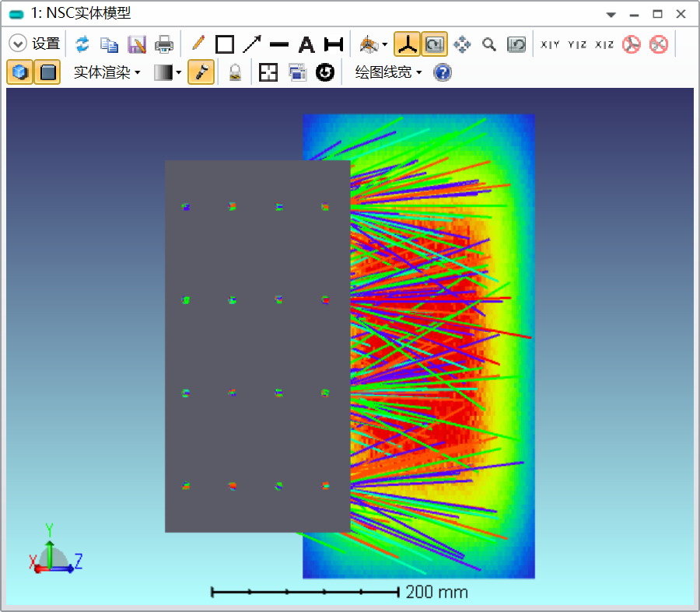The height and width of the screenshot is (612, 700).
Task: Open the grayscale gradient background dropdown
Action: 168,73
